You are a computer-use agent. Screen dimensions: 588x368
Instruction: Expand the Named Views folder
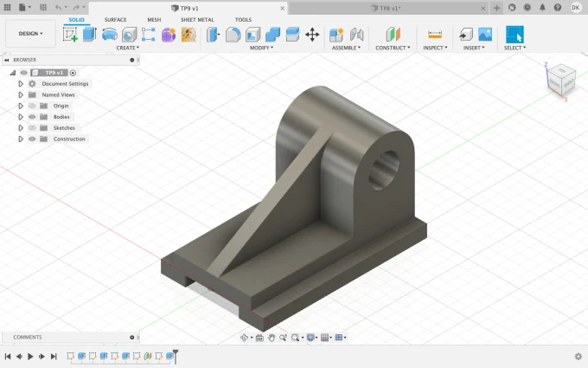(21, 94)
